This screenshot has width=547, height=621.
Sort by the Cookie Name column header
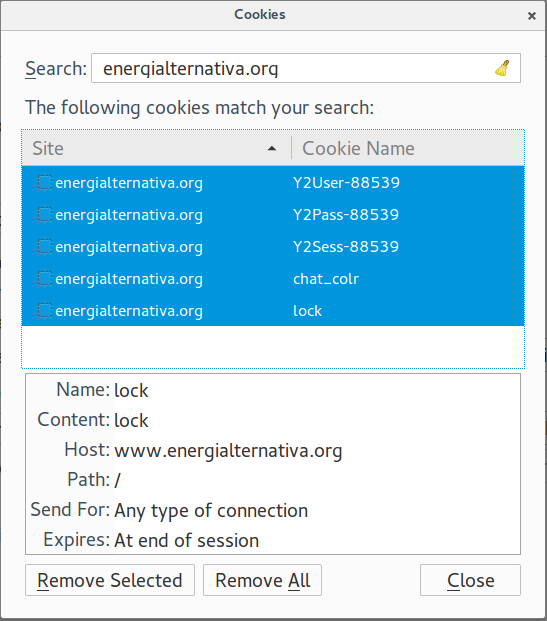point(408,148)
